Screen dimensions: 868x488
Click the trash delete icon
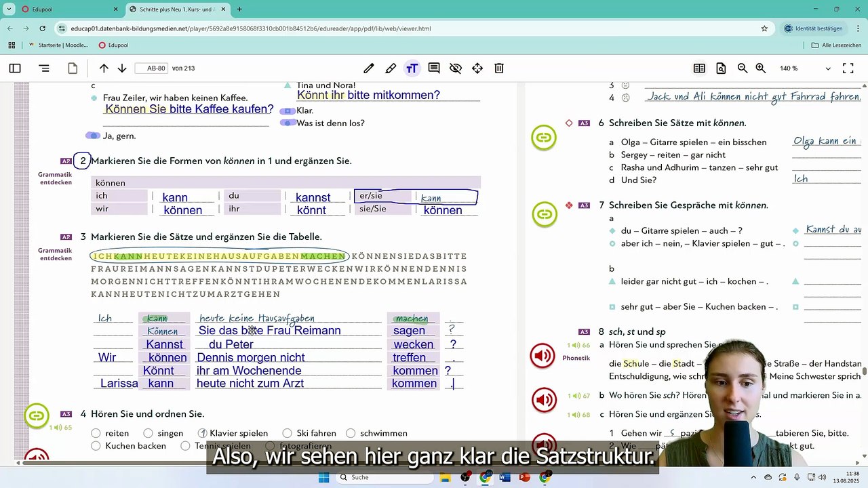499,68
